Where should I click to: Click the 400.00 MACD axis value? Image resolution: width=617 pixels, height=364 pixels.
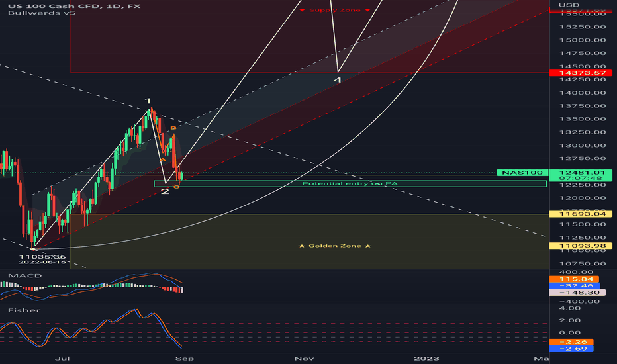click(576, 272)
